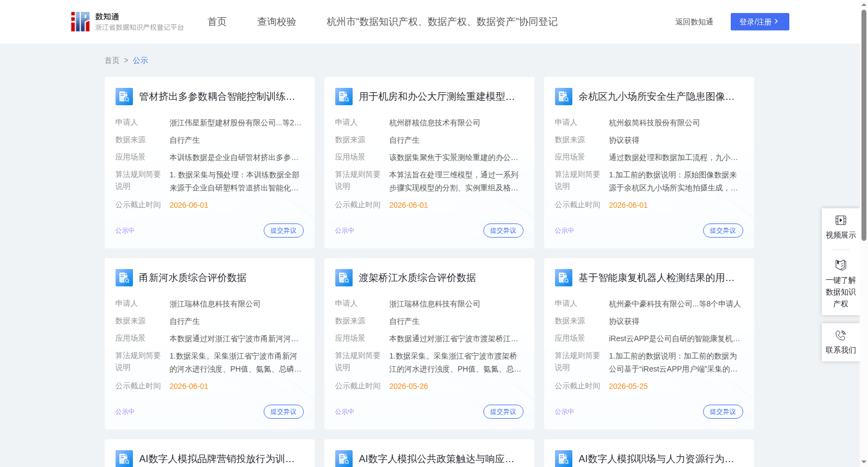Viewport: 868px width, 467px height.
Task: Open 查询校验 navigation item
Action: [277, 22]
